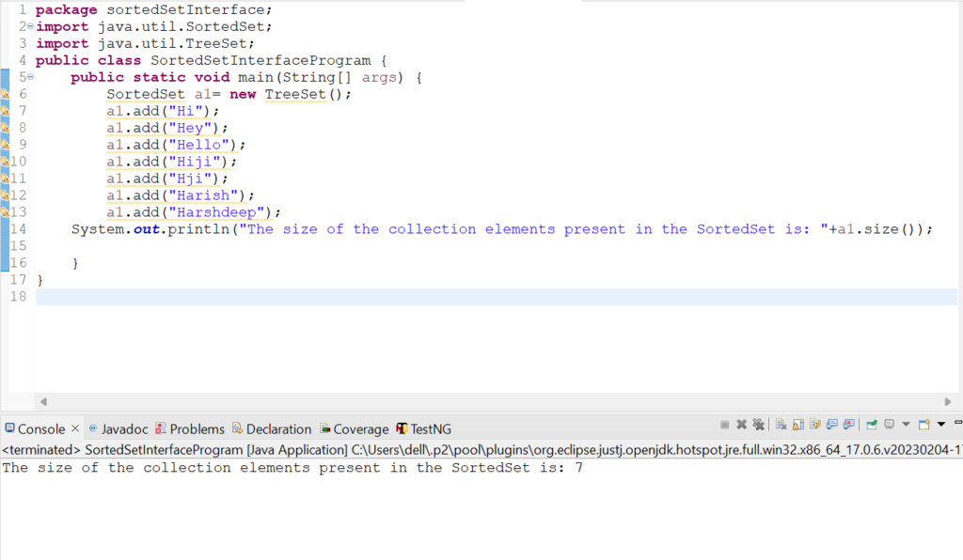Click 'java.util.SortedSet' in the line 2 import

pyautogui.click(x=182, y=26)
